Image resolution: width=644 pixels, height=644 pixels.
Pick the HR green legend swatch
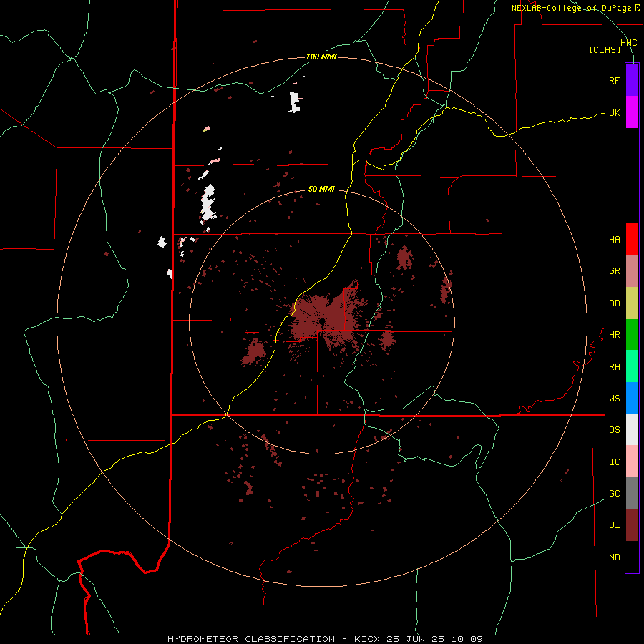[x=632, y=335]
